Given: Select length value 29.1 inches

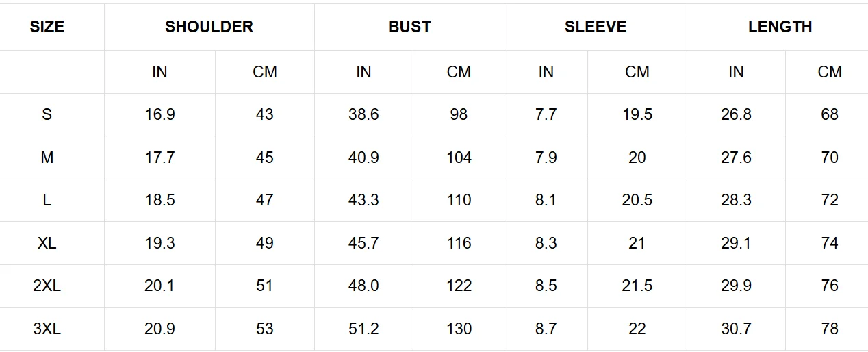Looking at the screenshot, I should point(736,243).
